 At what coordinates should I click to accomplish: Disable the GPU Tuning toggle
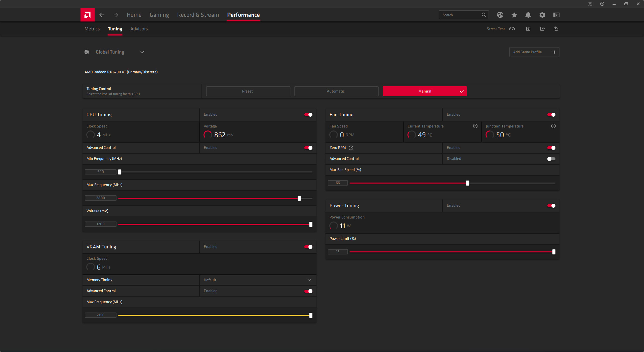[308, 115]
